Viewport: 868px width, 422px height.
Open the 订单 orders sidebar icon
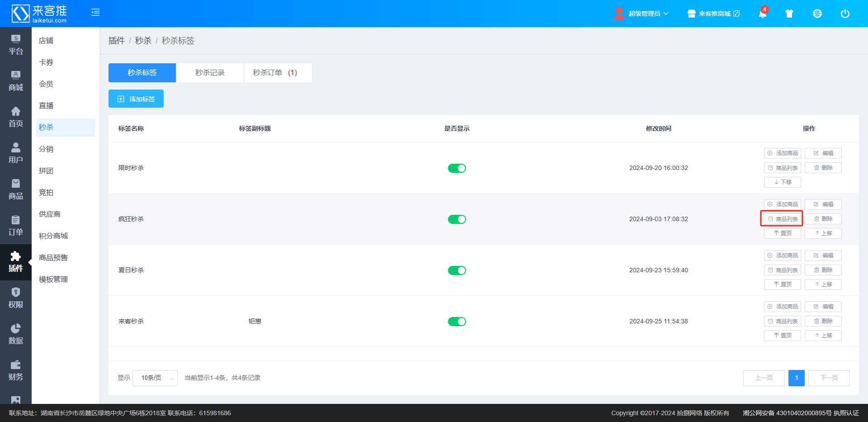click(16, 225)
